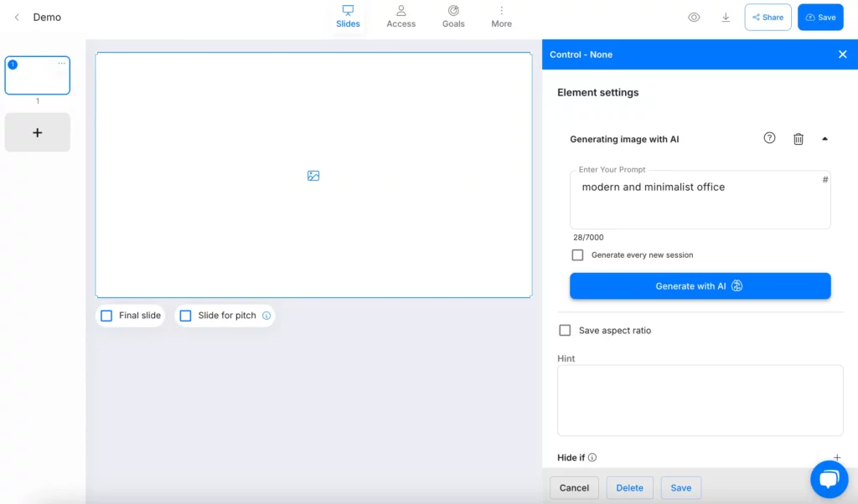Collapse the Generating image with AI section
This screenshot has width=858, height=504.
pyautogui.click(x=824, y=139)
